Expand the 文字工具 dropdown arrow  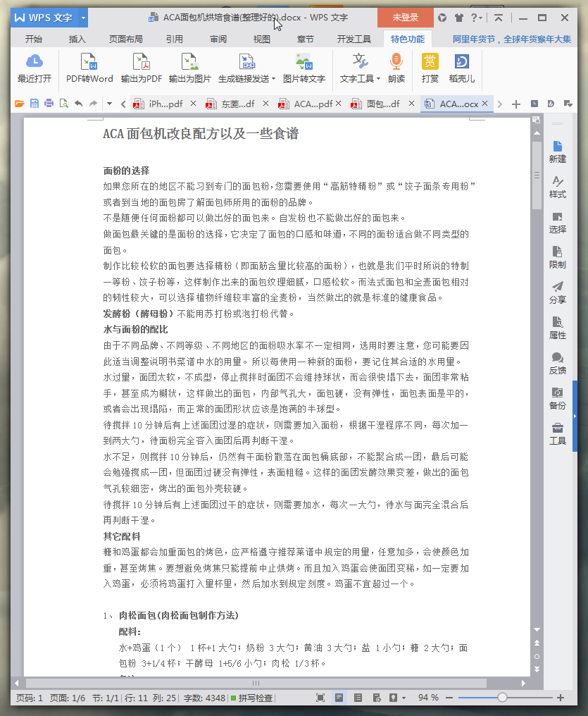(x=378, y=79)
